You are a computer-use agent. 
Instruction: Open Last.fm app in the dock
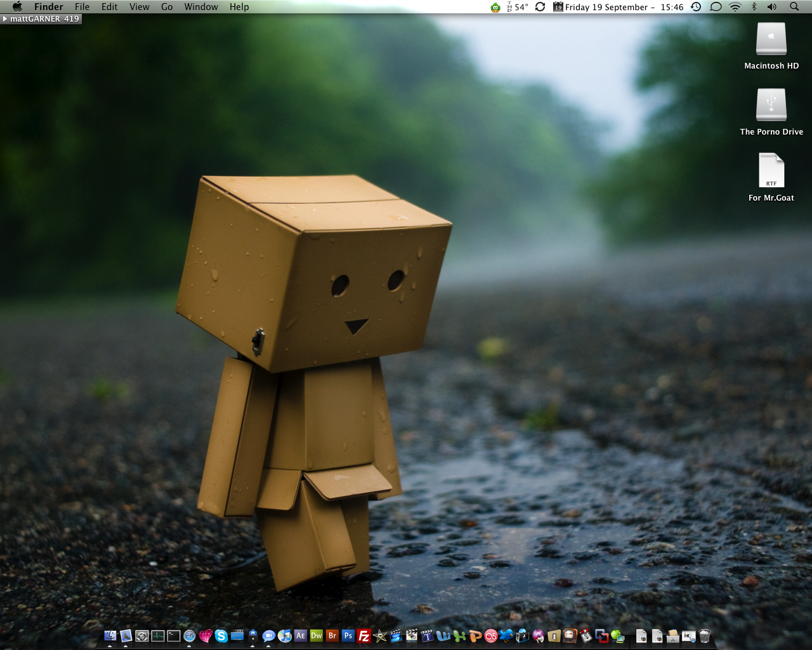coord(491,635)
